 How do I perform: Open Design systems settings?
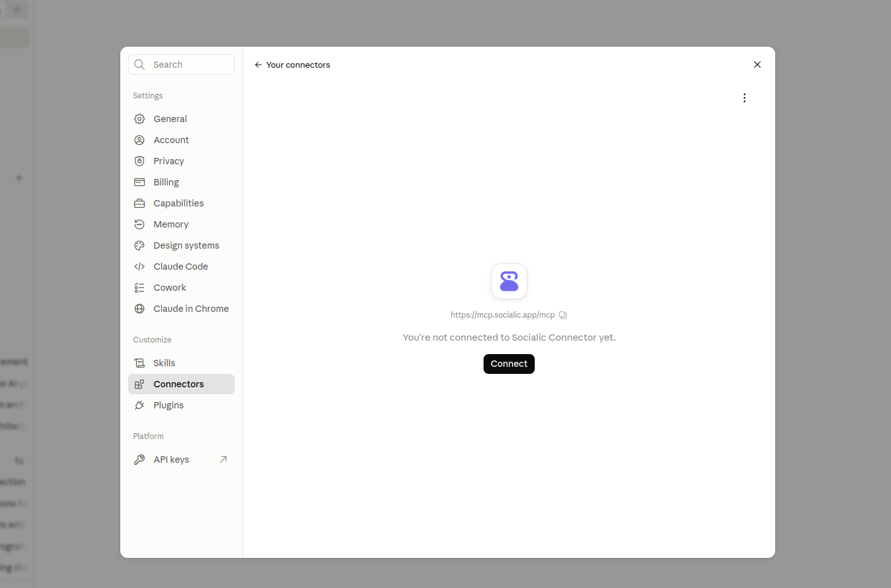click(181, 245)
